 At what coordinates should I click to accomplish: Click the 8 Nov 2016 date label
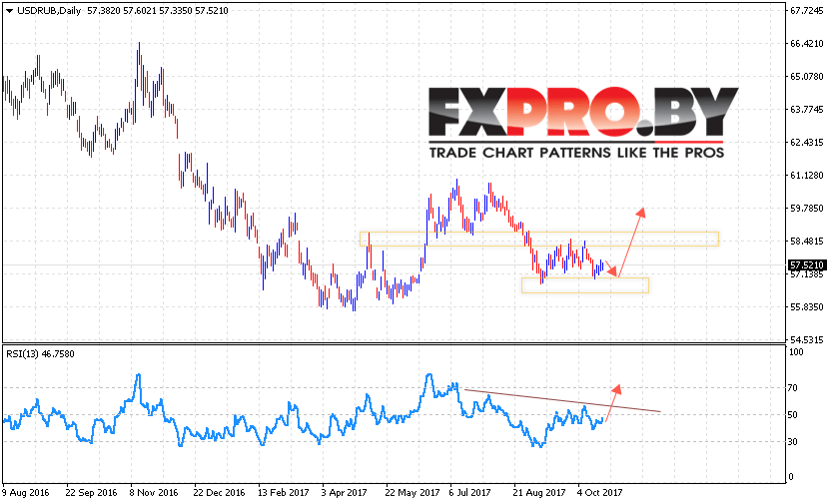154,492
